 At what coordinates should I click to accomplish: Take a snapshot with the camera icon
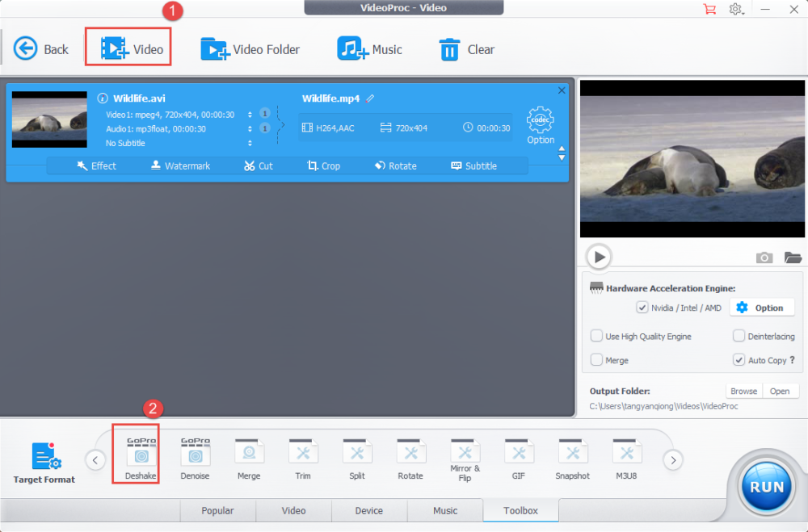(764, 258)
